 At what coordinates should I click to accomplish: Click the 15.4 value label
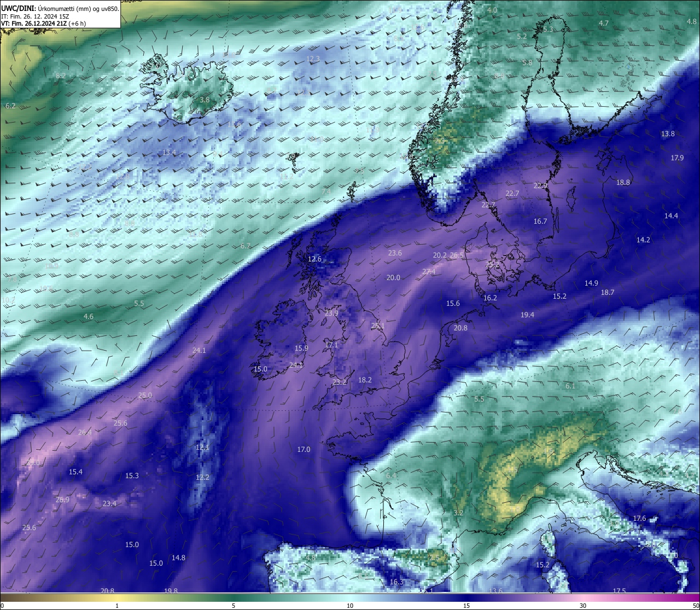[x=75, y=472]
